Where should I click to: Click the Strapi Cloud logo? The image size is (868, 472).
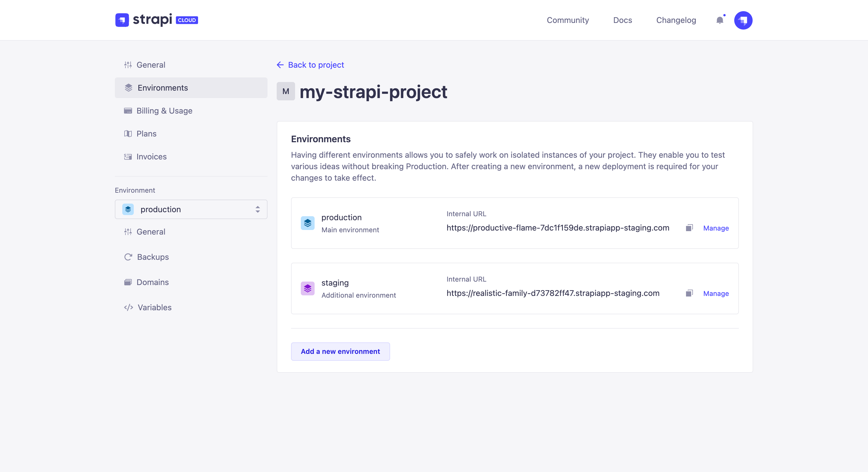click(x=156, y=20)
